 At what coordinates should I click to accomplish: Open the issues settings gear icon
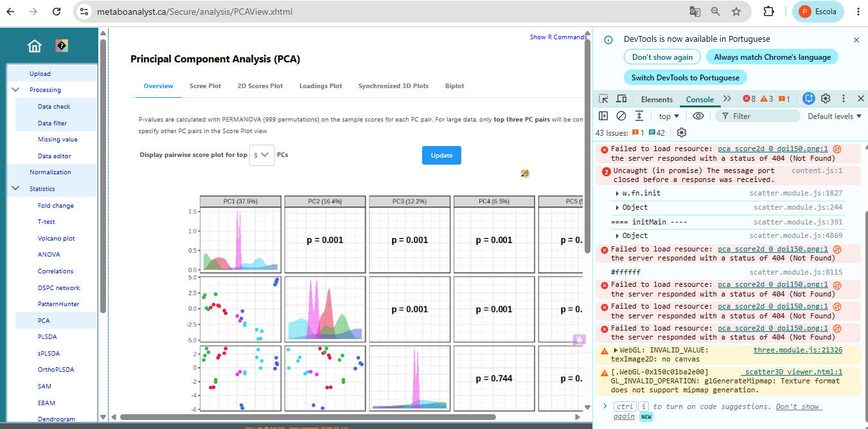(x=682, y=132)
